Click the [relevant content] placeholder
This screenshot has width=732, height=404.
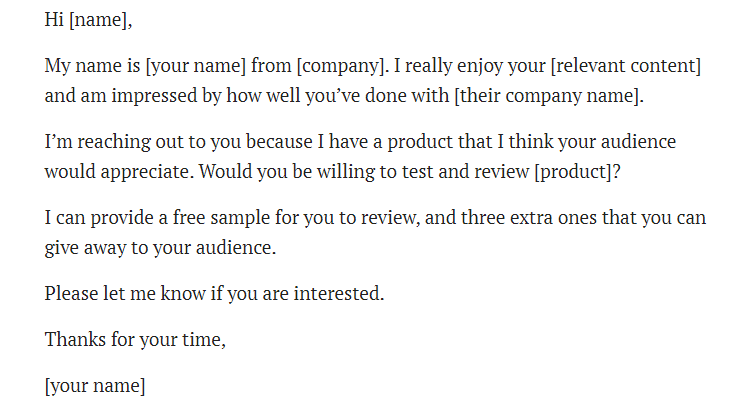coord(626,67)
